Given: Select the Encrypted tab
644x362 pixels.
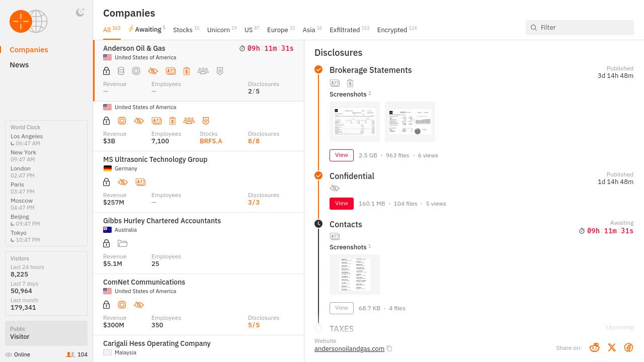Looking at the screenshot, I should pyautogui.click(x=392, y=30).
